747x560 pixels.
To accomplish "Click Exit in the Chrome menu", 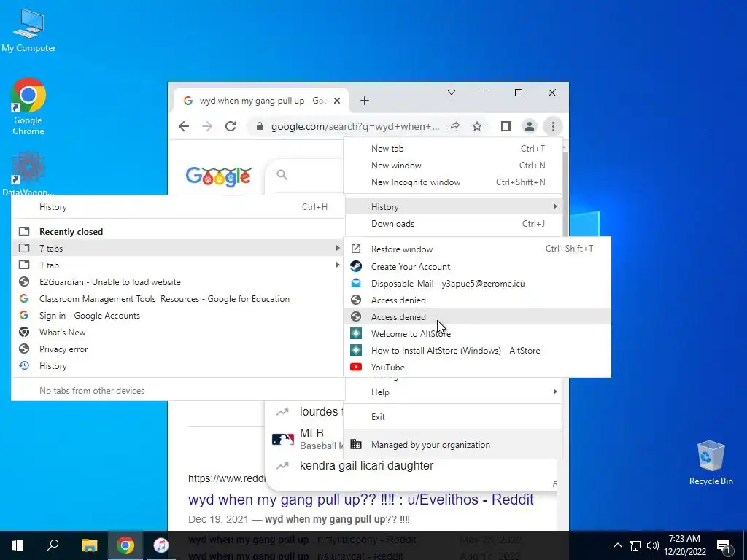I will pos(453,416).
